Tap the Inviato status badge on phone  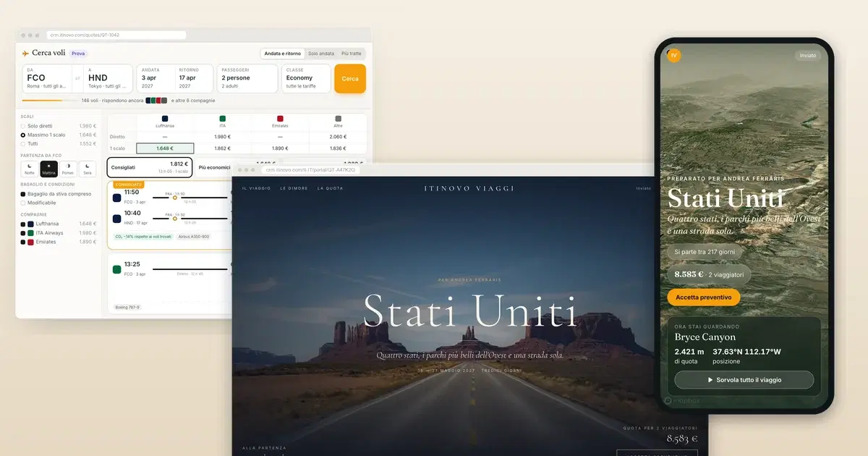(808, 56)
